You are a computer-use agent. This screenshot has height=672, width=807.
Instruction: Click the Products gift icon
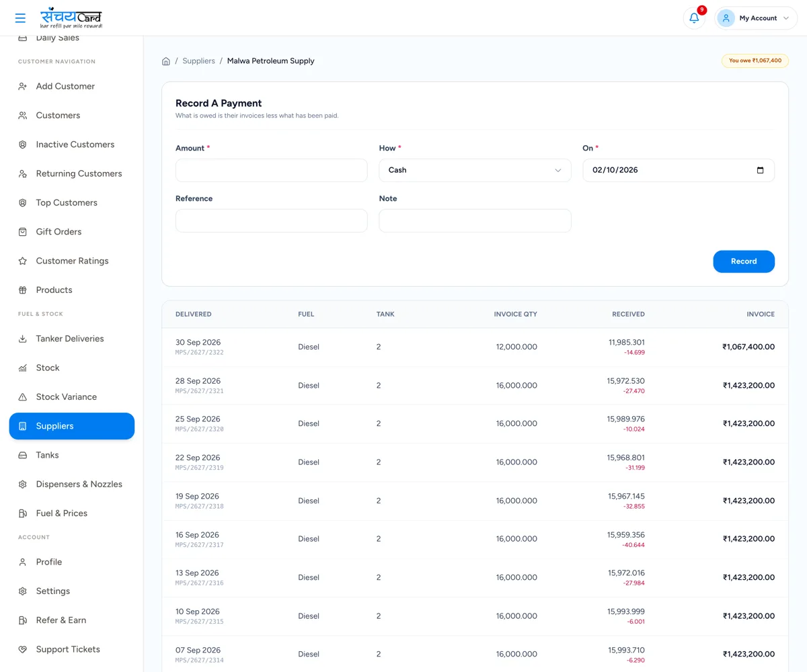22,290
